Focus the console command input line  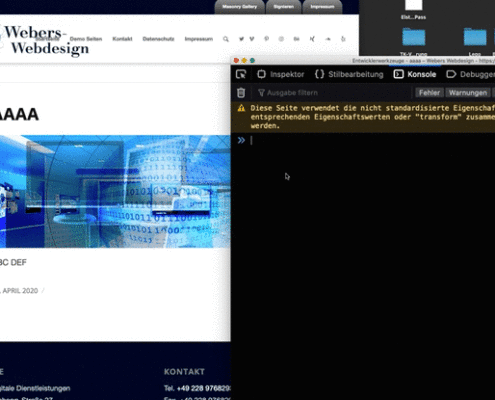click(x=372, y=140)
